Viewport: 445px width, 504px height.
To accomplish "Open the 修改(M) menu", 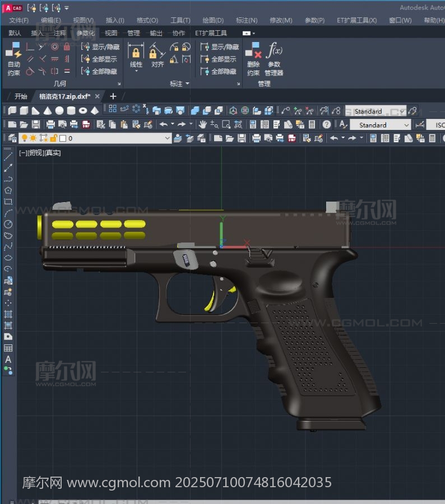I will [x=281, y=20].
